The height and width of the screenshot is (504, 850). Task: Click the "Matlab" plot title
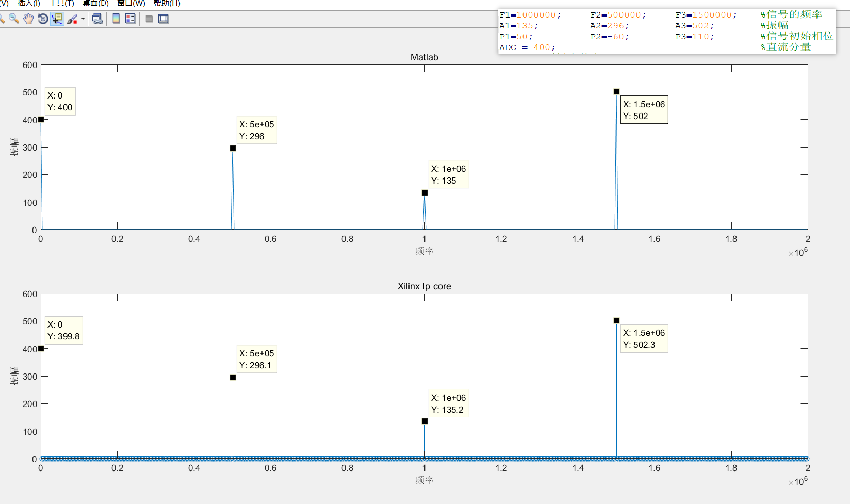click(424, 57)
